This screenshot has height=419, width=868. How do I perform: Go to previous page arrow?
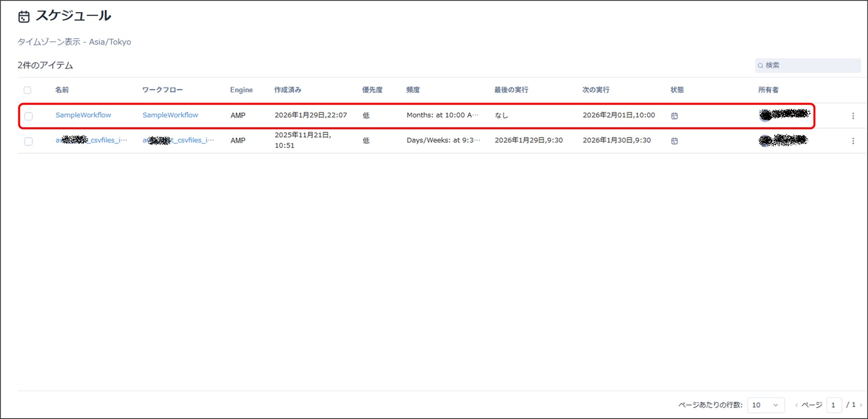coord(796,405)
